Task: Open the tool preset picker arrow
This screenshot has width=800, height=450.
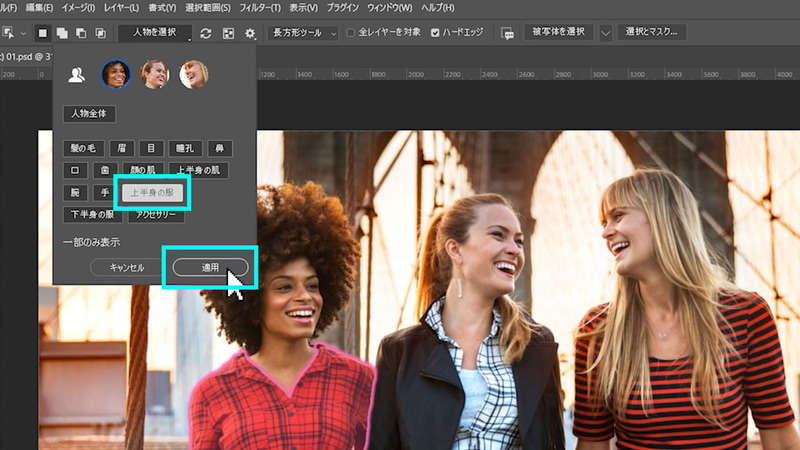Action: [23, 33]
